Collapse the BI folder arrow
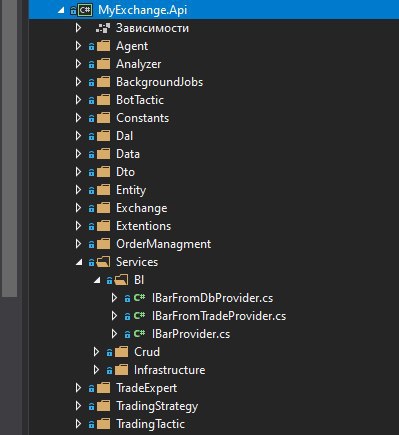 click(x=97, y=281)
